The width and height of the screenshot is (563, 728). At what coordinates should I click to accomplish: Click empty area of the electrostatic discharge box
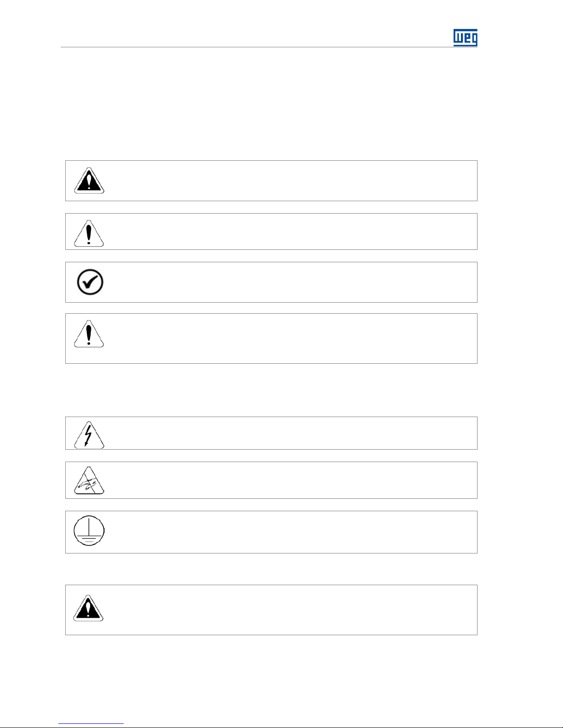click(290, 480)
